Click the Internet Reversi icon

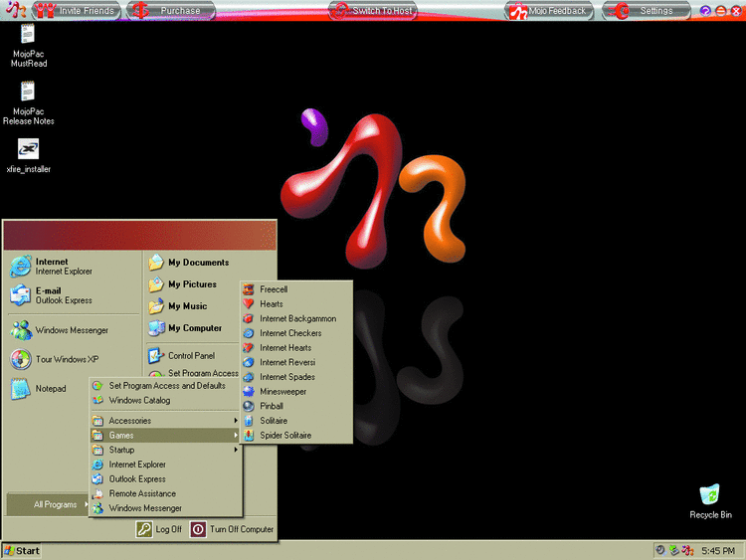[x=249, y=362]
